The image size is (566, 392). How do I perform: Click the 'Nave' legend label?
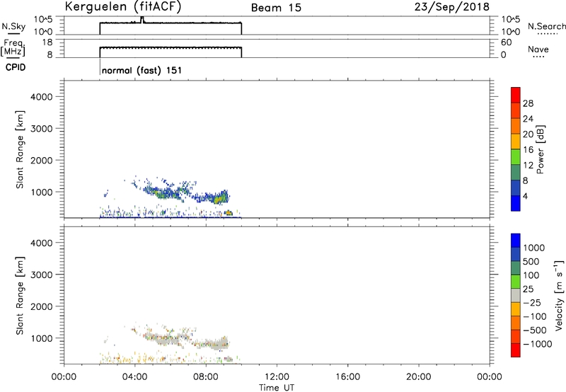538,50
